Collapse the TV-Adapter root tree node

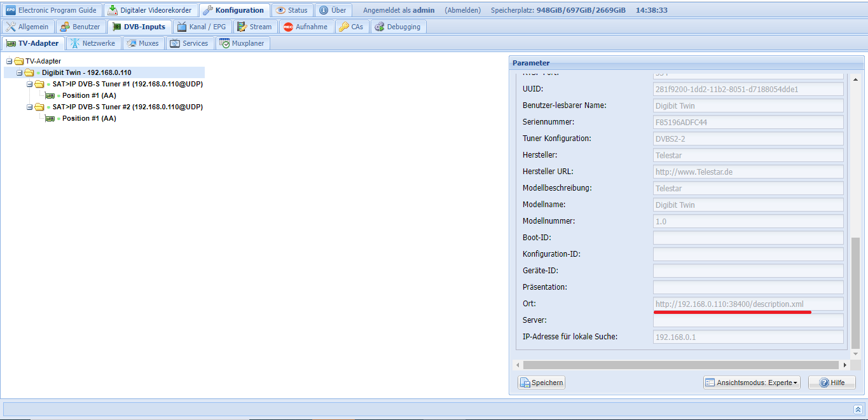[x=10, y=61]
